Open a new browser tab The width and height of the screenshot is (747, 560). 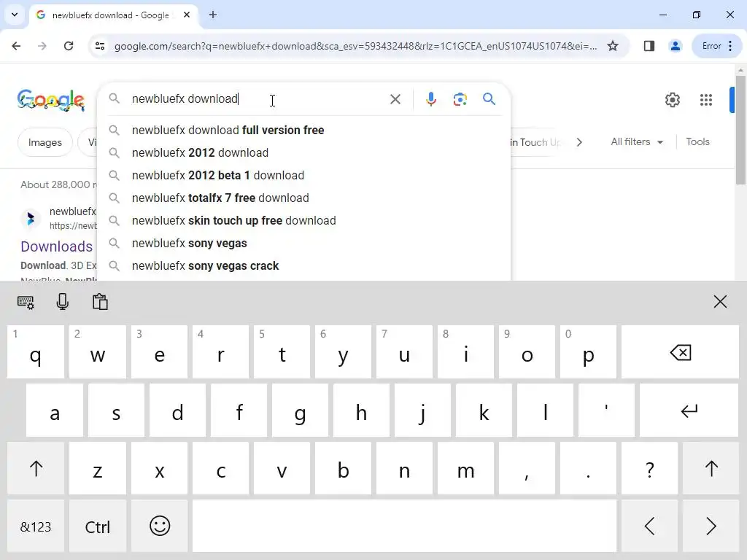pos(213,15)
